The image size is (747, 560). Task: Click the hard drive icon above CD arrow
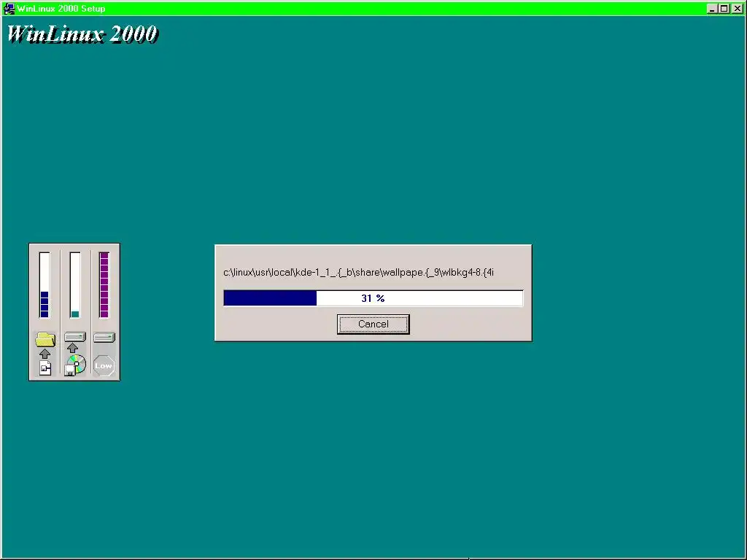pyautogui.click(x=75, y=337)
